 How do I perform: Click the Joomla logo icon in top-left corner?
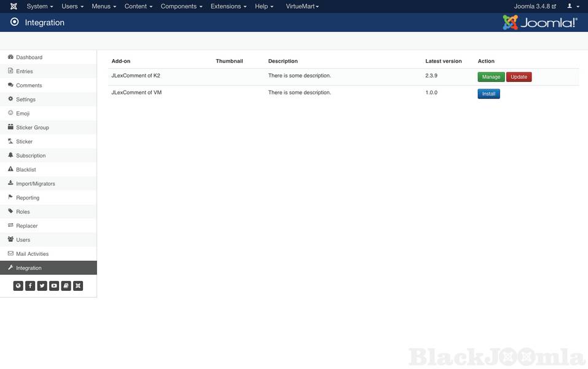[14, 6]
